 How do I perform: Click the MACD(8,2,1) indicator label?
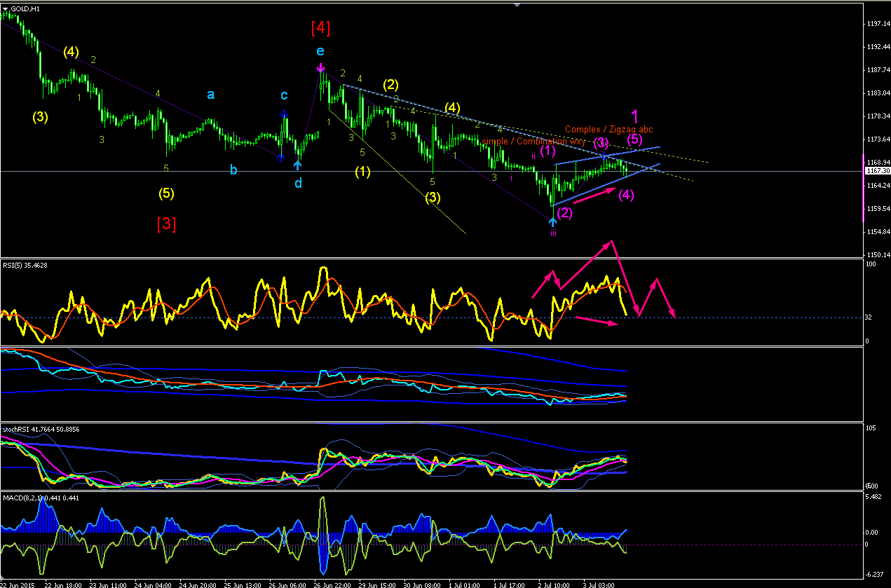41,498
